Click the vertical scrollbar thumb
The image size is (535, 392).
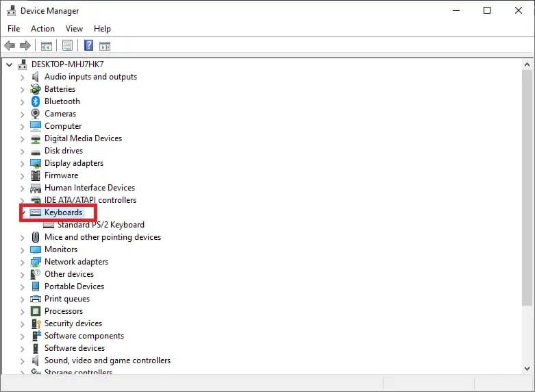(x=527, y=187)
